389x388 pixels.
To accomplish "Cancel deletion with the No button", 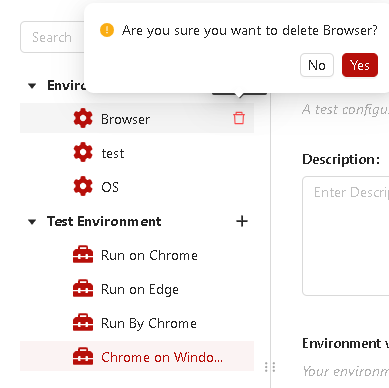I will [x=317, y=65].
